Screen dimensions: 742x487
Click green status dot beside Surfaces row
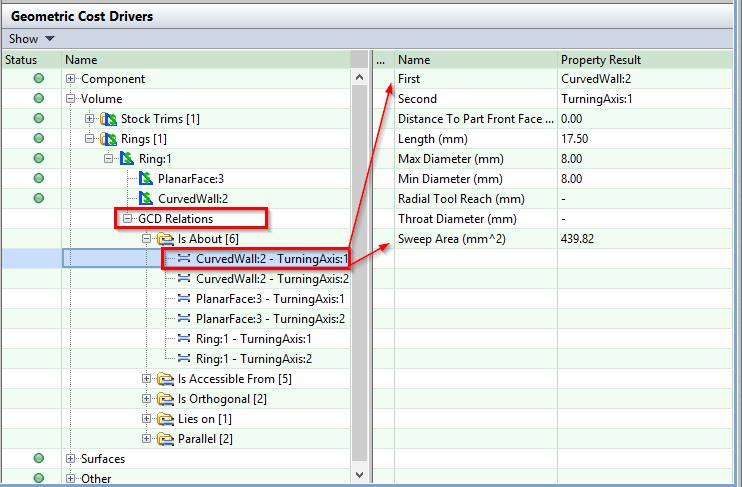[39, 459]
